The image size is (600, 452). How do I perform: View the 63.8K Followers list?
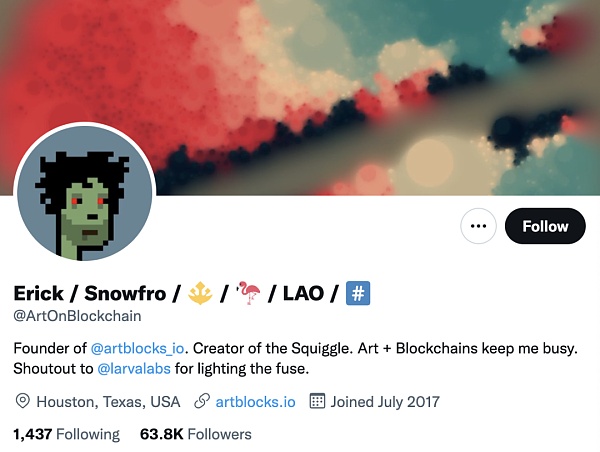click(196, 434)
